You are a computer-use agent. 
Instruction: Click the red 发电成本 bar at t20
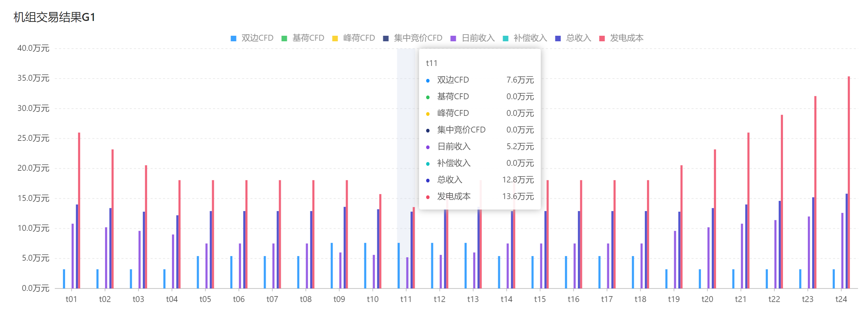click(715, 219)
